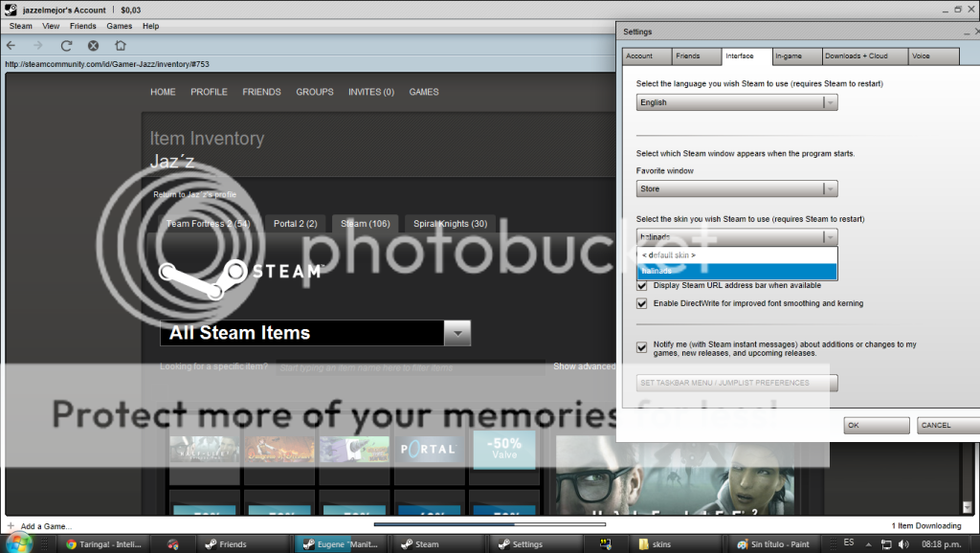Show hidden system tray icons
The width and height of the screenshot is (980, 553).
[868, 544]
